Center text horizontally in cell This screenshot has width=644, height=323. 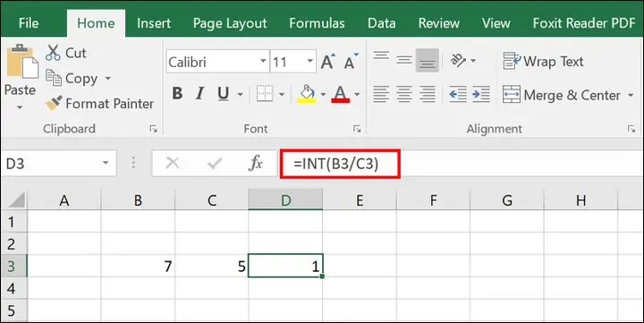click(404, 95)
